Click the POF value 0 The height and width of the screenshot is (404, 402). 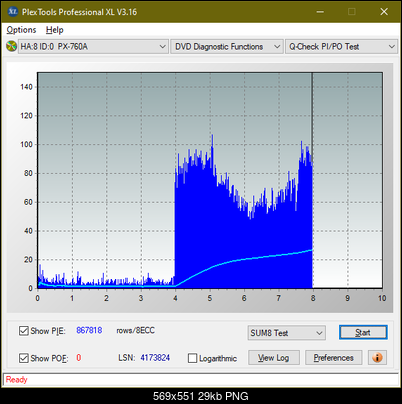tap(79, 358)
